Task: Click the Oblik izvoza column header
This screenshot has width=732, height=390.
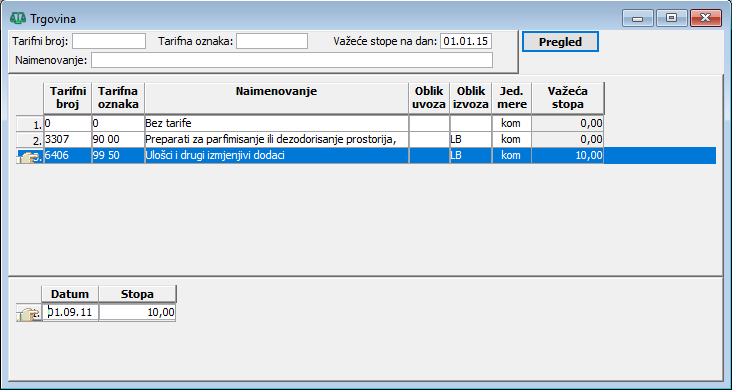Action: [x=471, y=98]
